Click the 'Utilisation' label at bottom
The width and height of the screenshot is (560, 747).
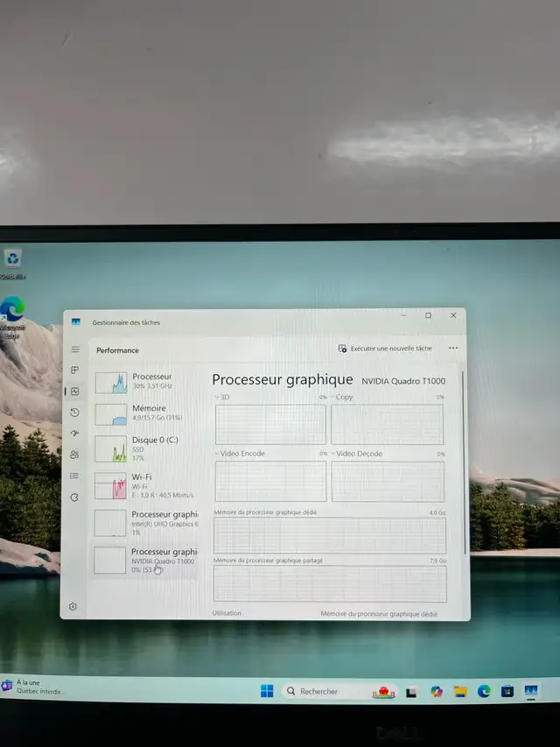[227, 613]
